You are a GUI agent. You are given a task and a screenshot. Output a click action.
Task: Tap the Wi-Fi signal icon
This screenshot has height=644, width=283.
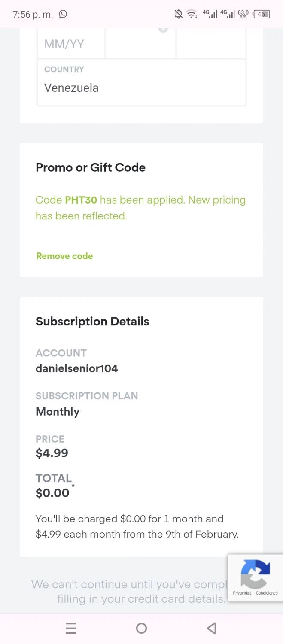tap(192, 15)
